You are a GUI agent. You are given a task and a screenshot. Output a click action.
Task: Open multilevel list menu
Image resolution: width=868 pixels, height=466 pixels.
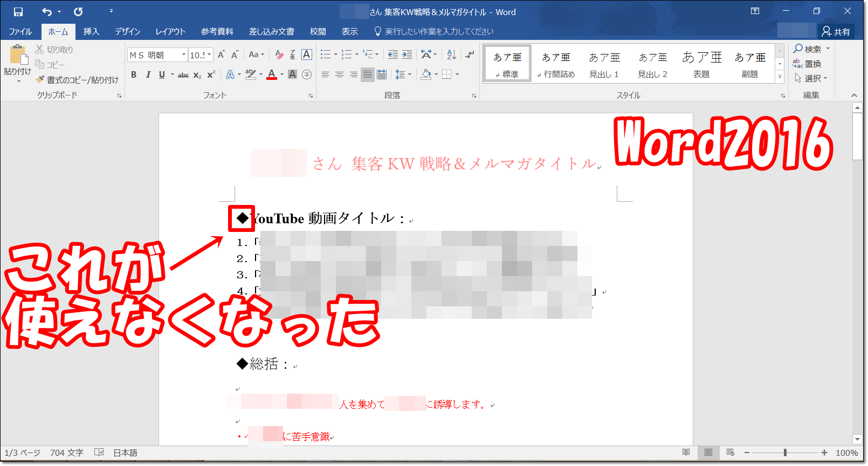[370, 54]
